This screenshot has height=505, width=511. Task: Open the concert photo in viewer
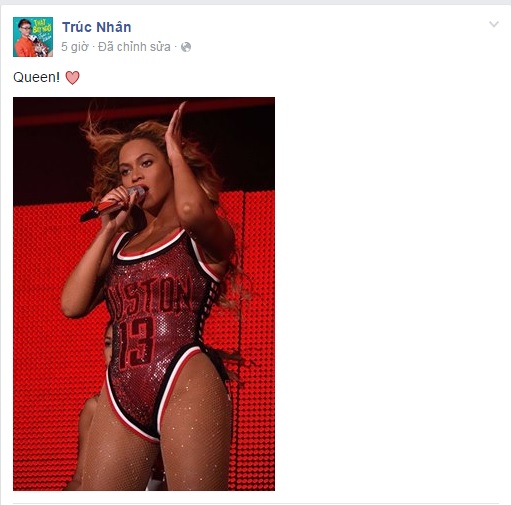click(144, 294)
